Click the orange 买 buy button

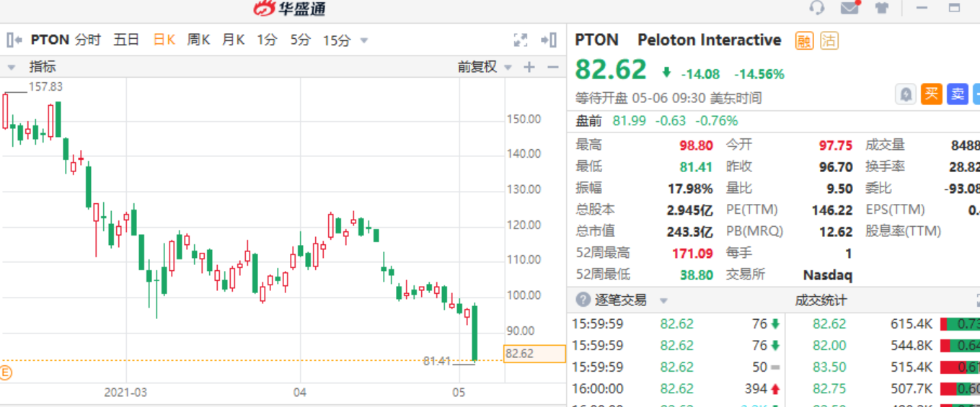932,94
